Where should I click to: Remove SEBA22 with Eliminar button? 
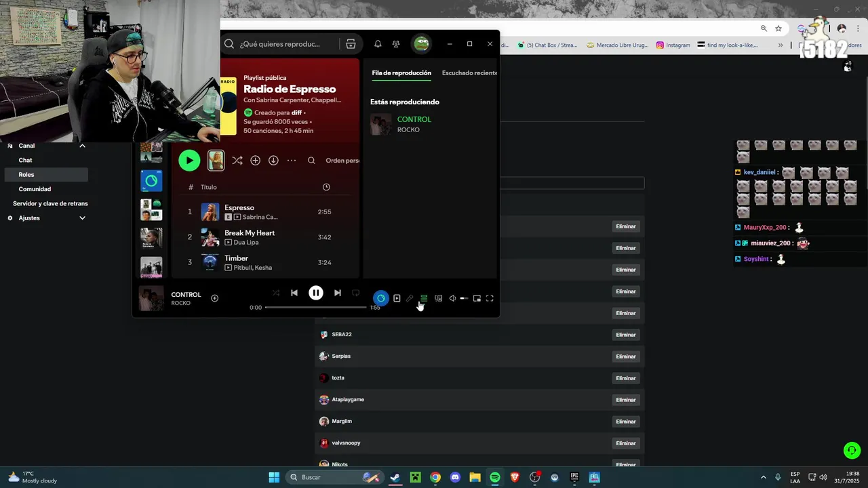tap(626, 335)
